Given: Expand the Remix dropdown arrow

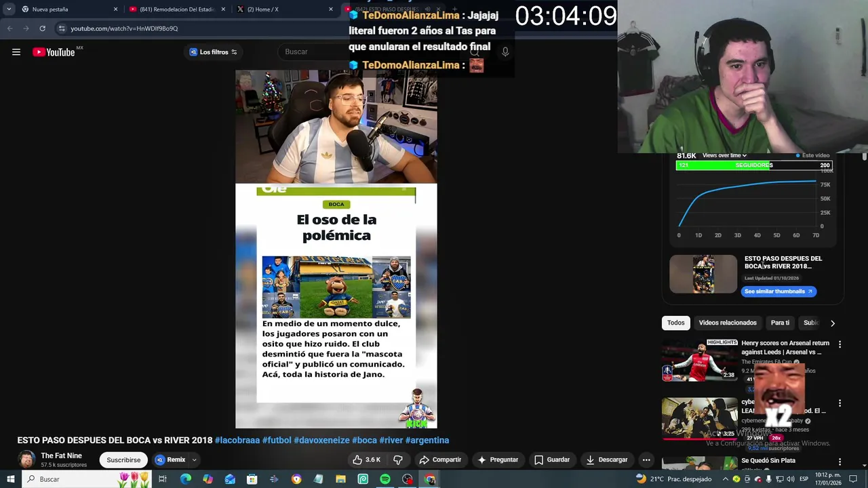Looking at the screenshot, I should (x=194, y=460).
